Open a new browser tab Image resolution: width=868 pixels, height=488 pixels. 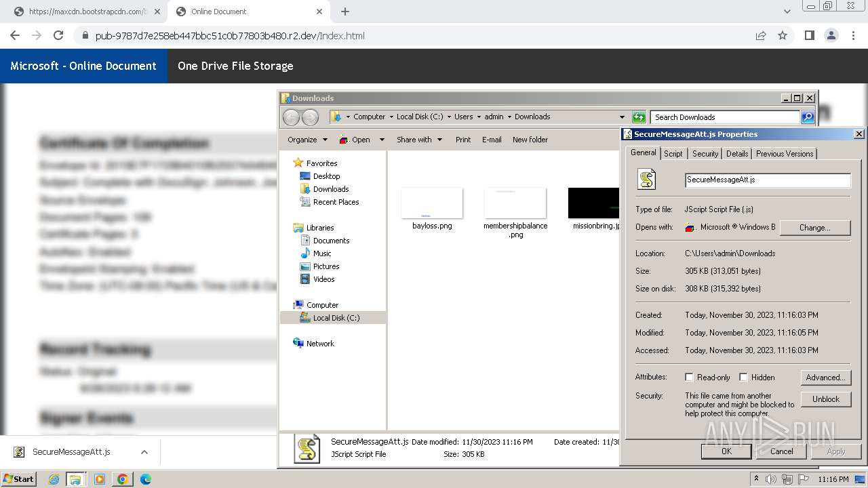click(x=345, y=12)
